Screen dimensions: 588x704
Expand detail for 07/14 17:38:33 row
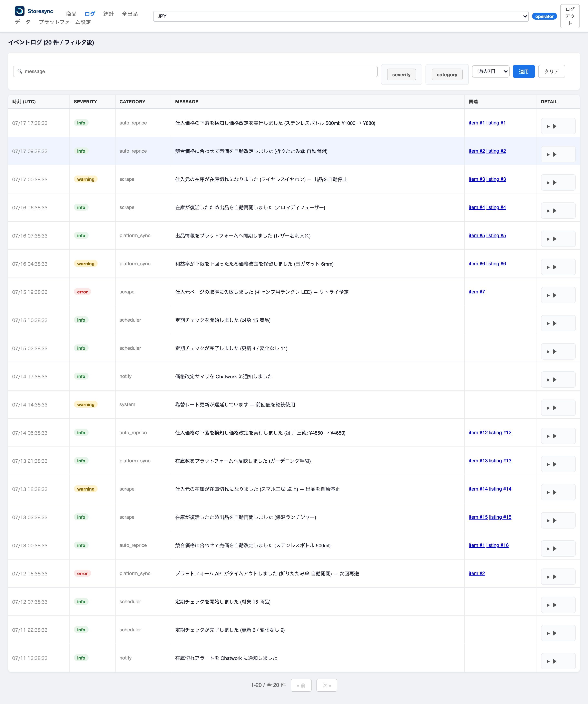coord(558,380)
